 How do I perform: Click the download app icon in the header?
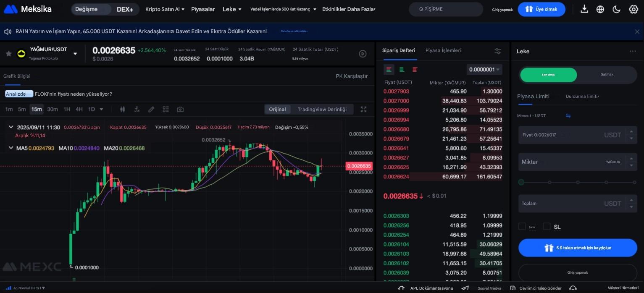coord(584,9)
